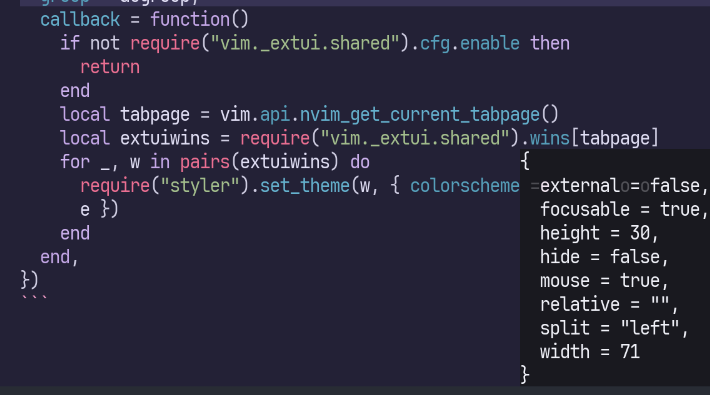Click the colorscheme key
Viewport: 710px width, 395px height.
(465, 186)
